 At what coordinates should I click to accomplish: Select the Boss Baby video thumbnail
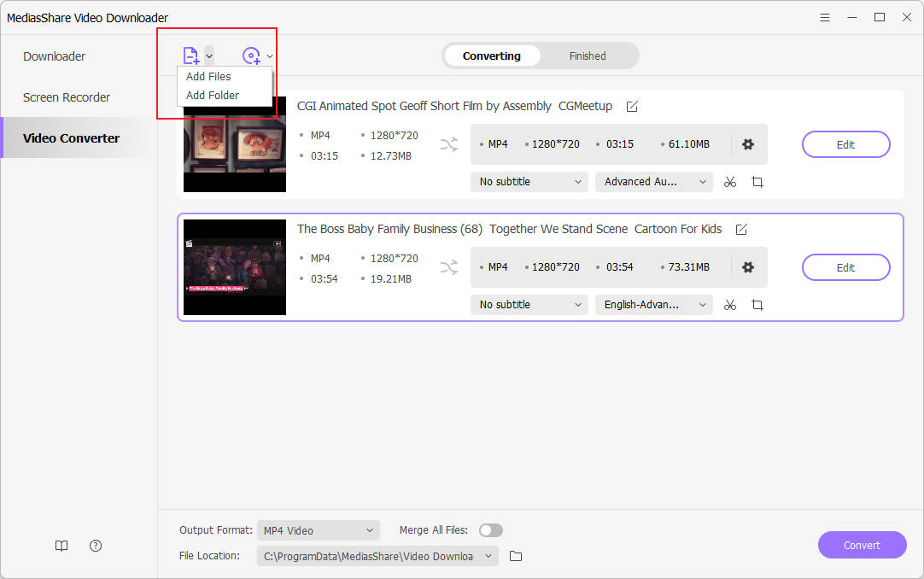pos(235,267)
